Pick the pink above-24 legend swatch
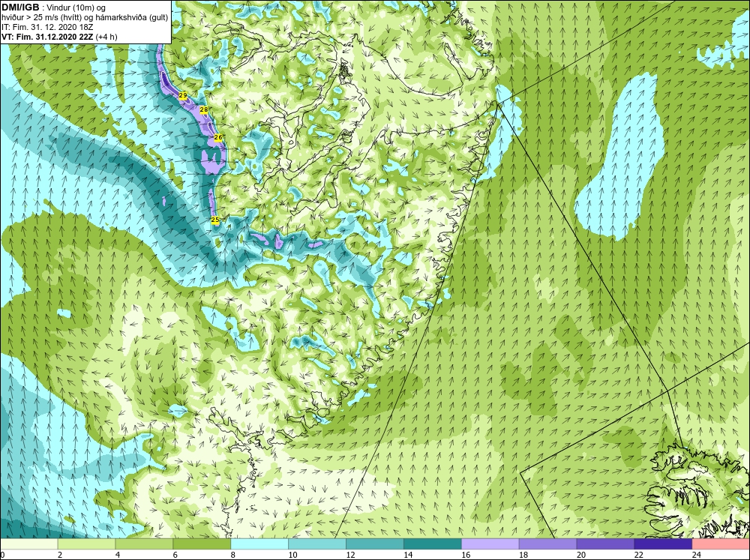 point(721,544)
